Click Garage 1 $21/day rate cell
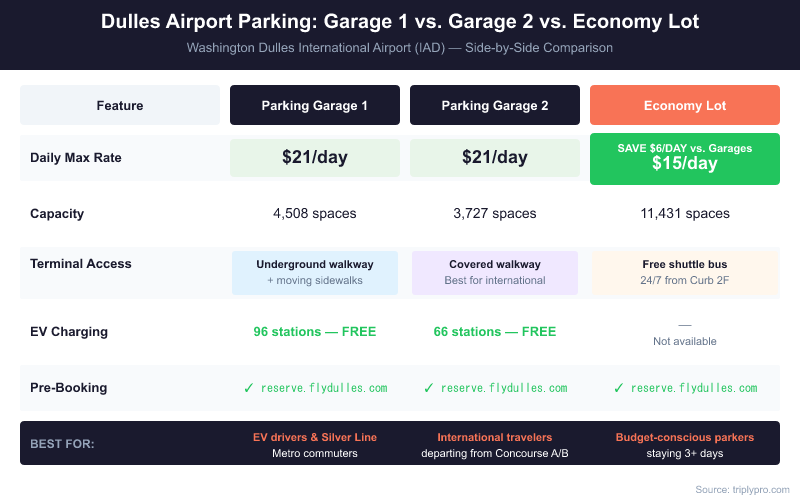The height and width of the screenshot is (500, 800). coord(315,158)
